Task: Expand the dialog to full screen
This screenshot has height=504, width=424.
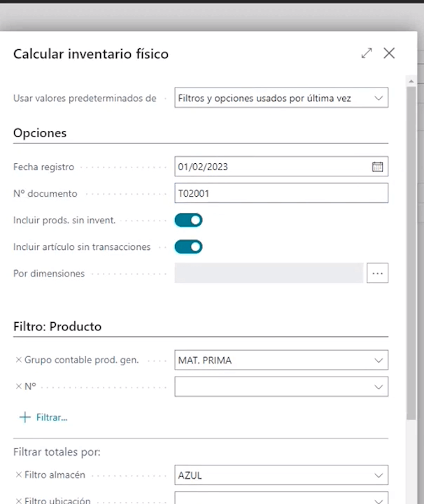Action: pyautogui.click(x=367, y=53)
